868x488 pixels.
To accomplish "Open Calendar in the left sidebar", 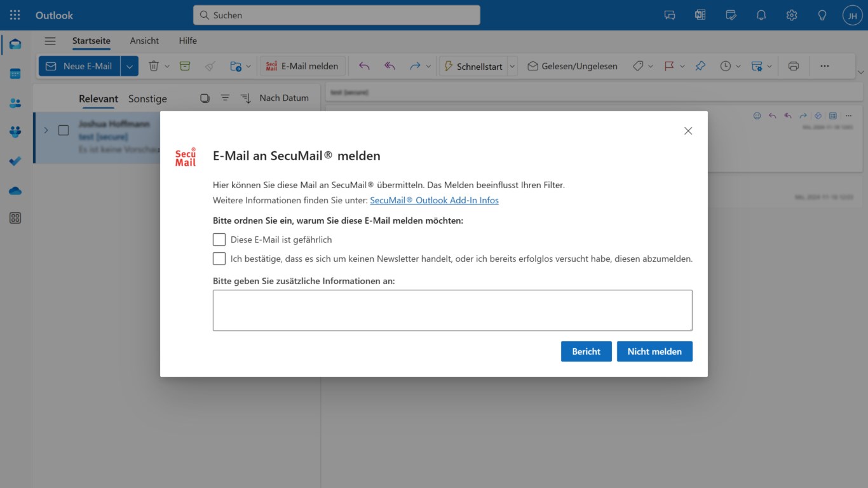I will click(x=15, y=74).
